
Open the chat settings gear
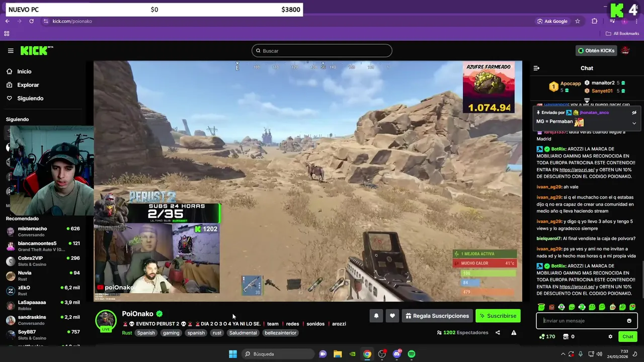pyautogui.click(x=610, y=336)
